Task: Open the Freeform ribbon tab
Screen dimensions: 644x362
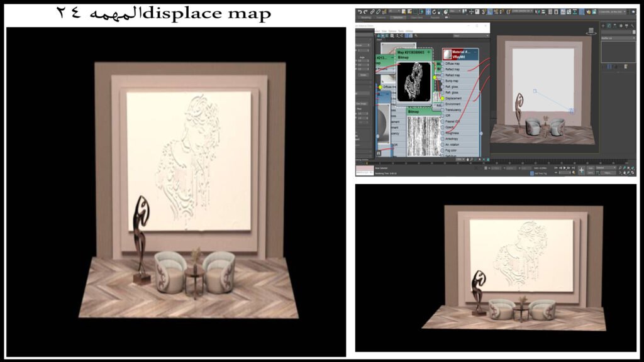Action: tap(380, 18)
